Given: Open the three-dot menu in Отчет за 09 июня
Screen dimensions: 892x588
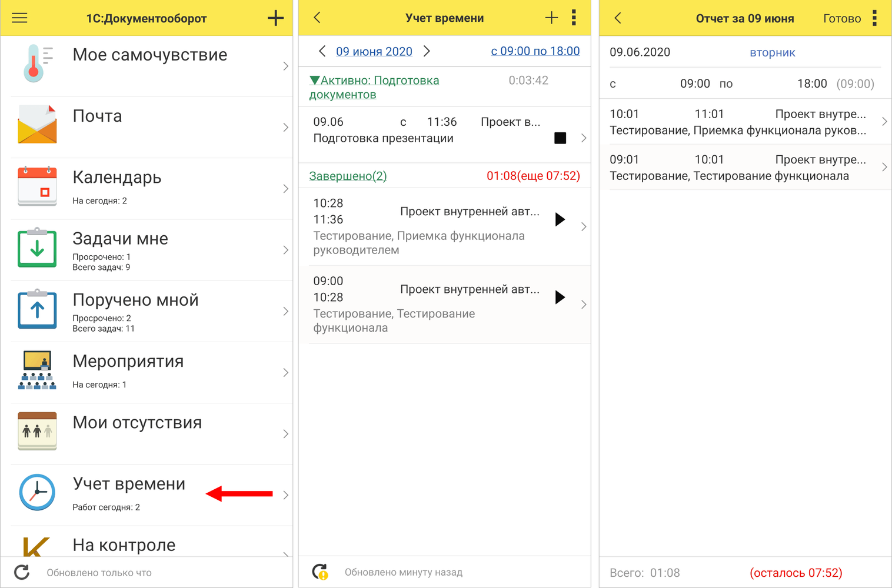Looking at the screenshot, I should coord(874,18).
